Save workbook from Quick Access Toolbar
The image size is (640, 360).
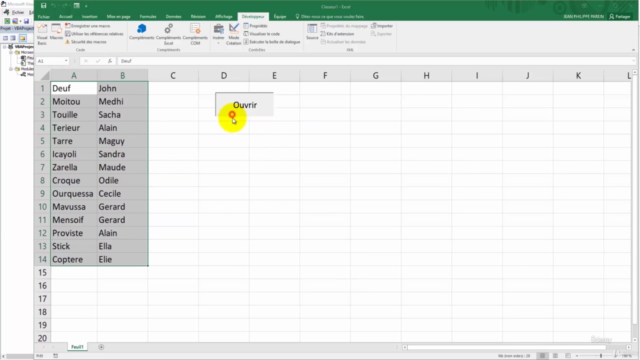(43, 6)
